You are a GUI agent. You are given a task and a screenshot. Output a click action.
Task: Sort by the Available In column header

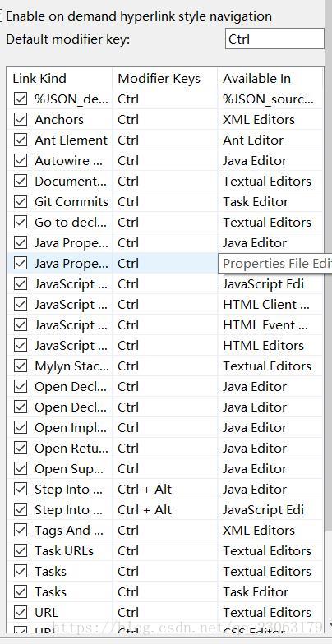coord(256,79)
